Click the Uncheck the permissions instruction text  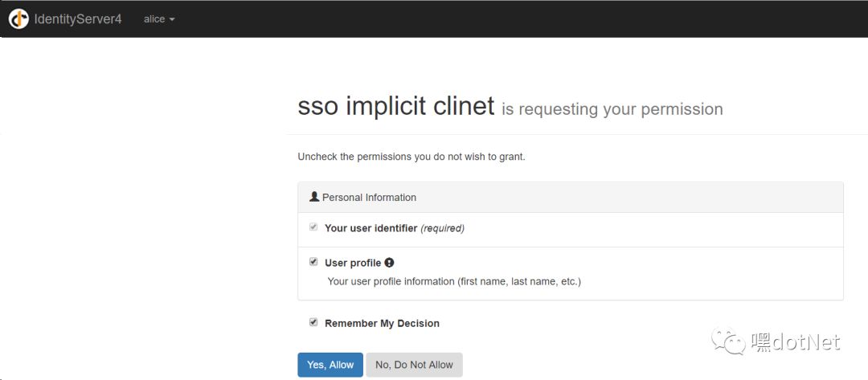pos(411,157)
